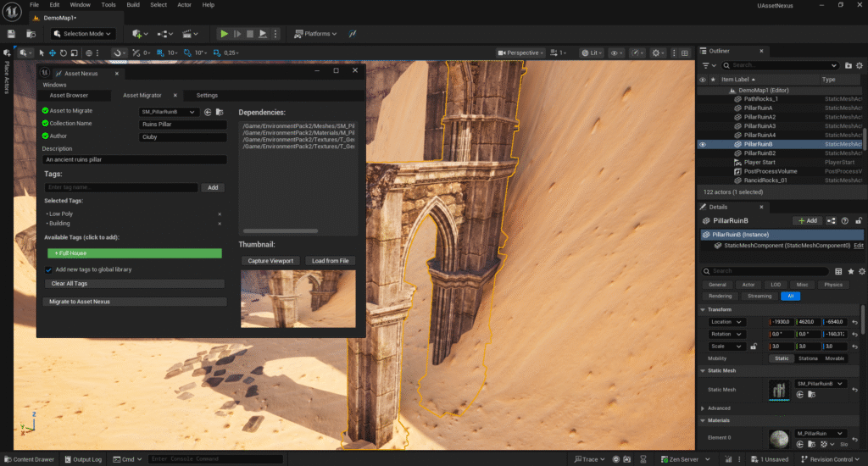868x466 pixels.
Task: Open the Perspective viewport dropdown
Action: point(520,53)
